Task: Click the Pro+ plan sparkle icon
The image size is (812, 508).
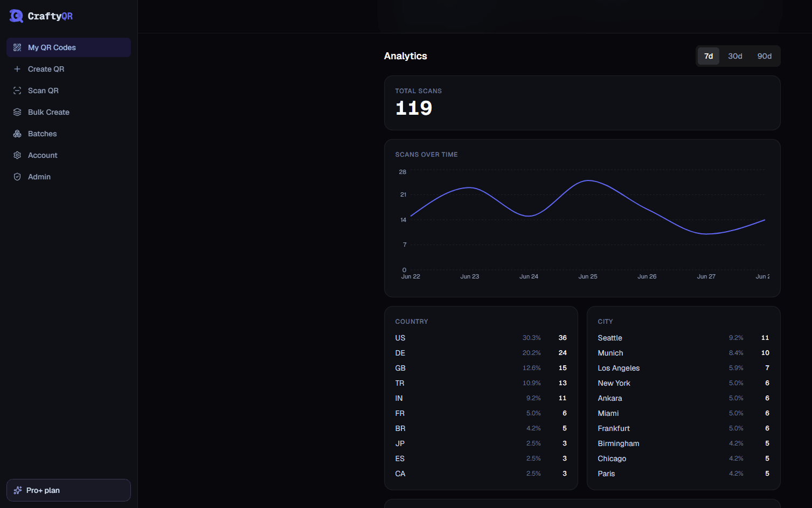Action: tap(18, 490)
